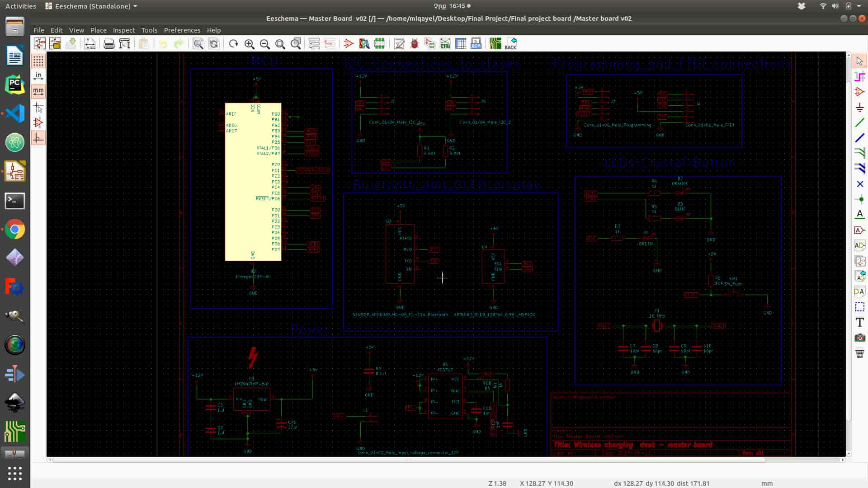Click Generate netlist NET icon
The height and width of the screenshot is (488, 868).
(x=445, y=44)
